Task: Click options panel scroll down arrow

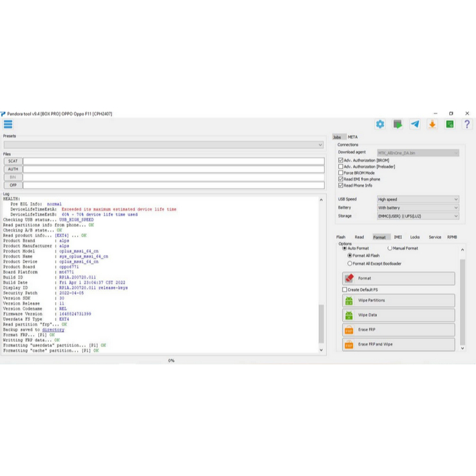Action: 463,348
